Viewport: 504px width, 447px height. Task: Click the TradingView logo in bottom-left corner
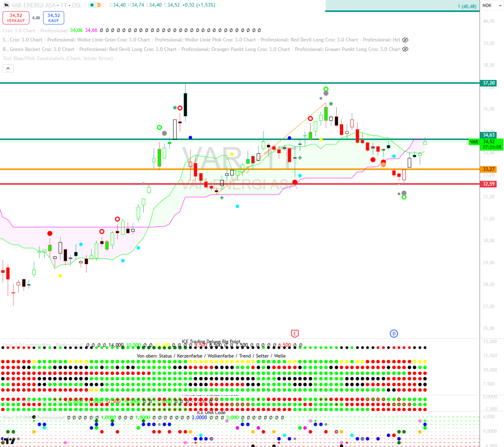click(x=8, y=441)
